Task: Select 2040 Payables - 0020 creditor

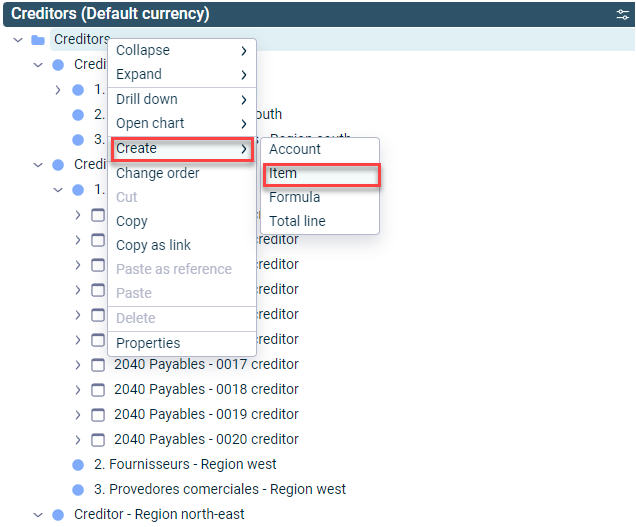Action: pyautogui.click(x=206, y=439)
